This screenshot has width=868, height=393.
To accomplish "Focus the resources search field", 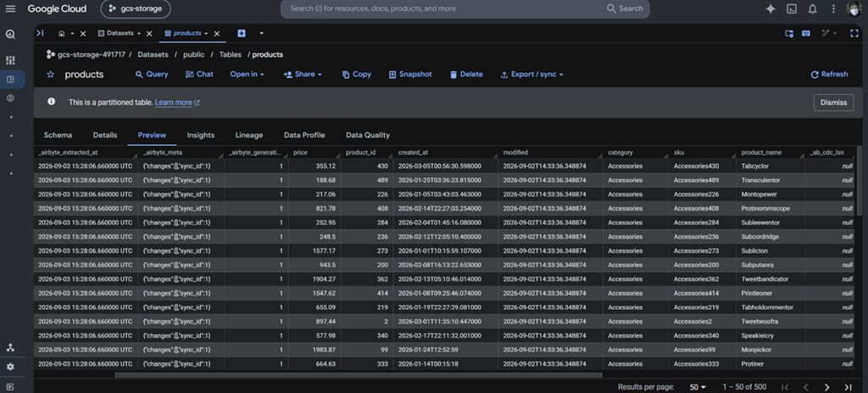I will [442, 8].
